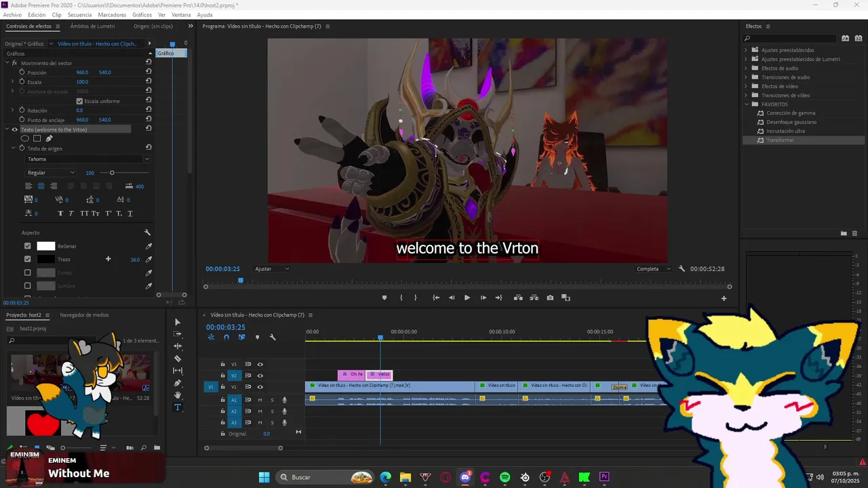Image resolution: width=868 pixels, height=488 pixels.
Task: Open Program monitor settings wrench
Action: [682, 268]
